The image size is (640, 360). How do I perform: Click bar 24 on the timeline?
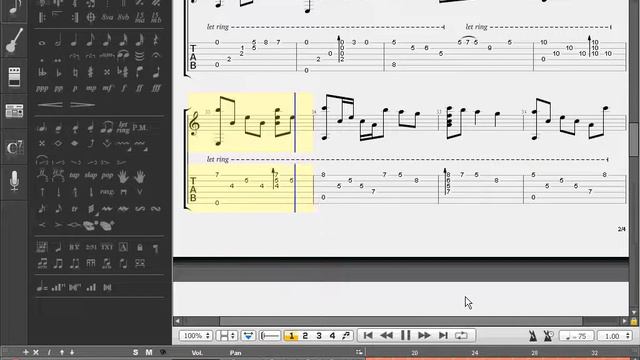pos(475,353)
